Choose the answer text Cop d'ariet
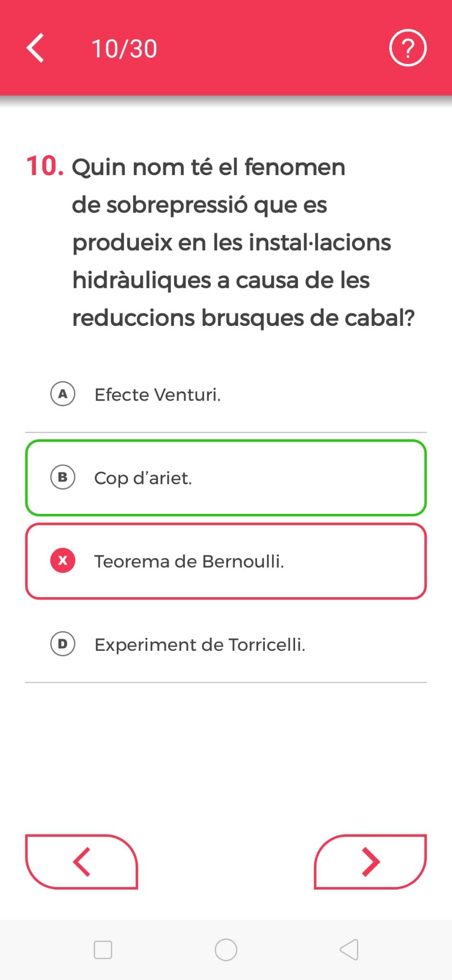 tap(143, 478)
